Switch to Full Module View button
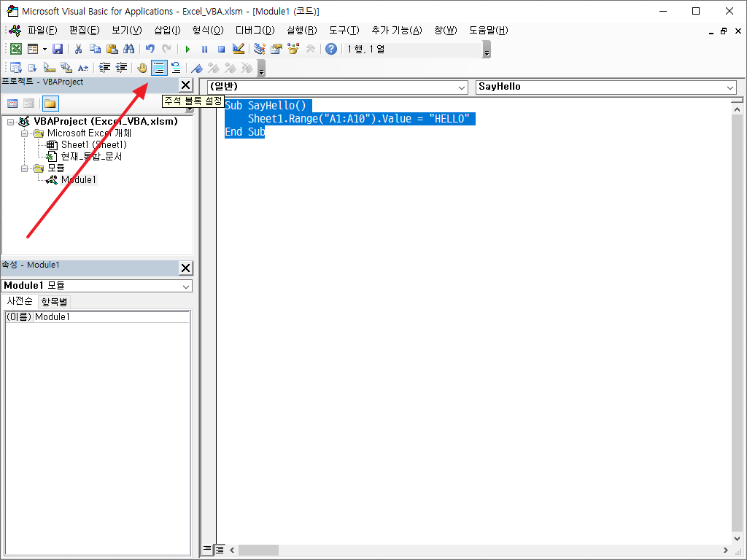Viewport: 747px width, 560px height. (x=219, y=550)
